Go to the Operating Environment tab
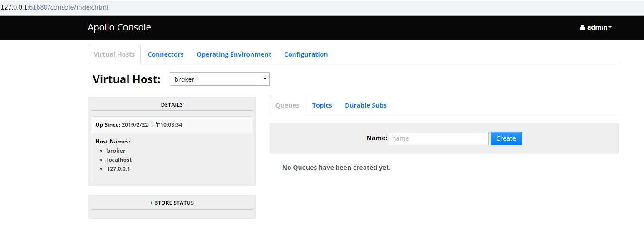The width and height of the screenshot is (644, 252). click(234, 54)
